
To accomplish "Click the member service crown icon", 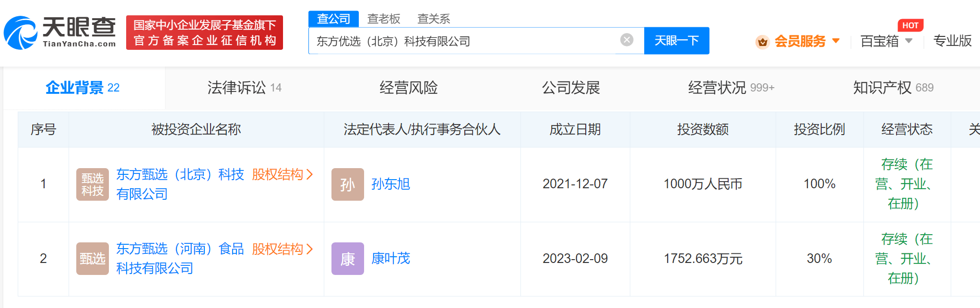I will coord(762,42).
